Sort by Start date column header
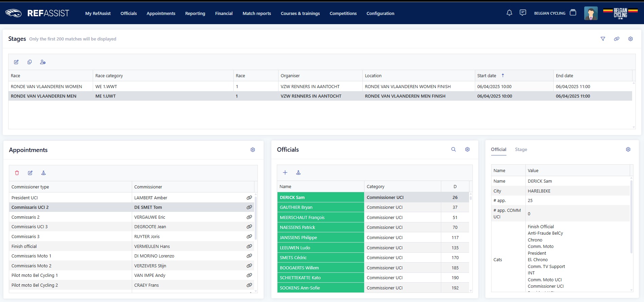This screenshot has width=644, height=302. click(x=486, y=75)
